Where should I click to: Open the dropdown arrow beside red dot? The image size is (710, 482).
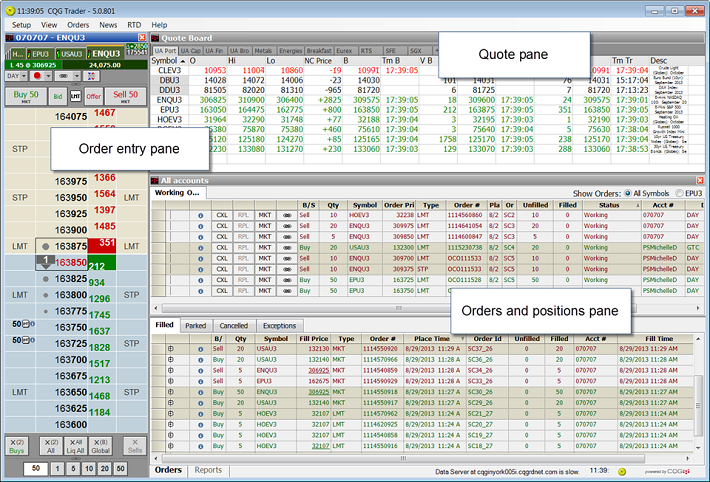tap(48, 76)
